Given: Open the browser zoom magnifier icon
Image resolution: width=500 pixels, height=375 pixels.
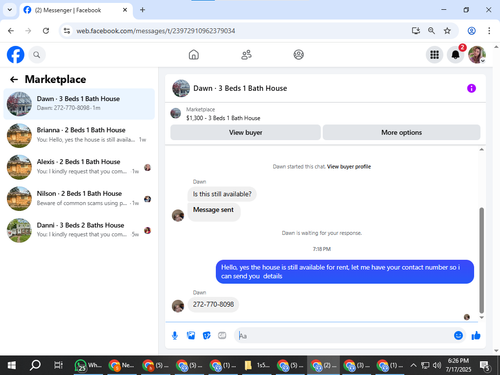Looking at the screenshot, I should click(431, 31).
